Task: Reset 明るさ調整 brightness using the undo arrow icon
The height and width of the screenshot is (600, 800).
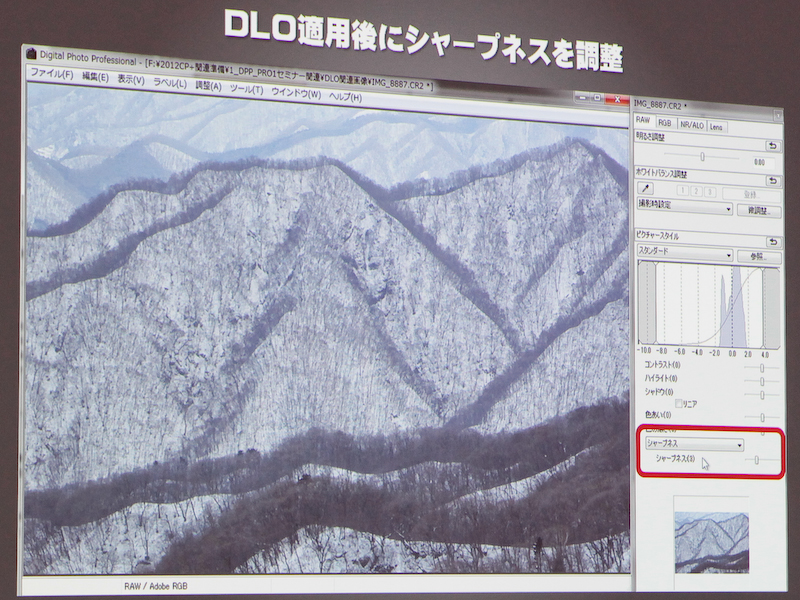Action: click(774, 145)
